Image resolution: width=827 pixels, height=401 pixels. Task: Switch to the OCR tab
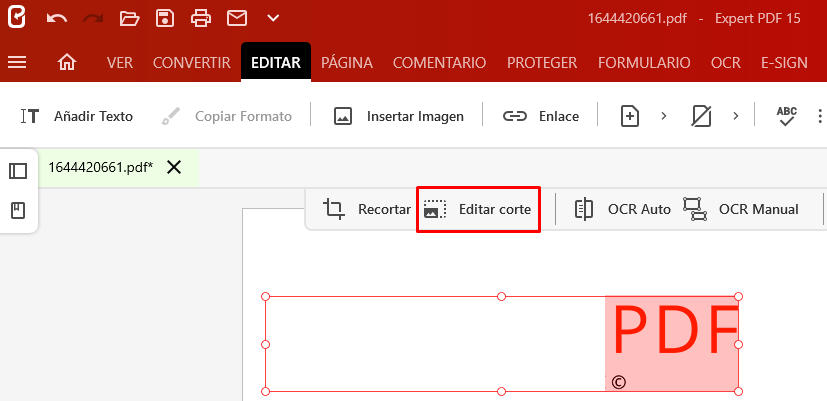725,63
